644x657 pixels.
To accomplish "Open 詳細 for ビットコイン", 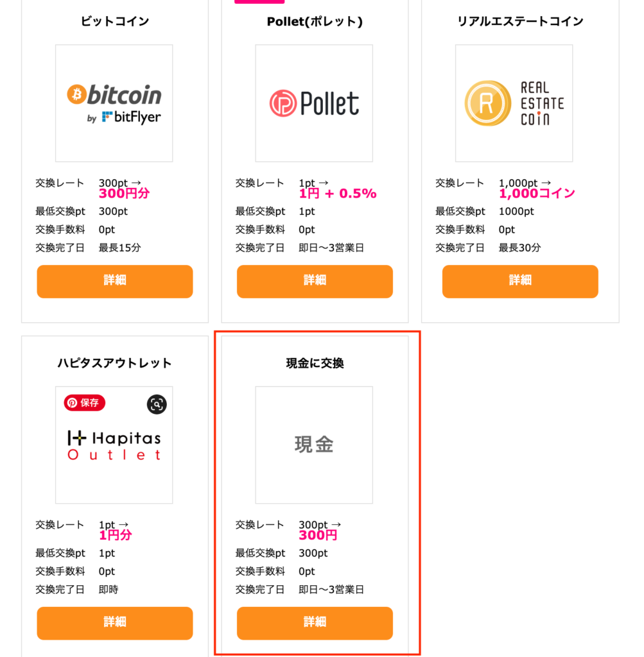I will point(115,281).
